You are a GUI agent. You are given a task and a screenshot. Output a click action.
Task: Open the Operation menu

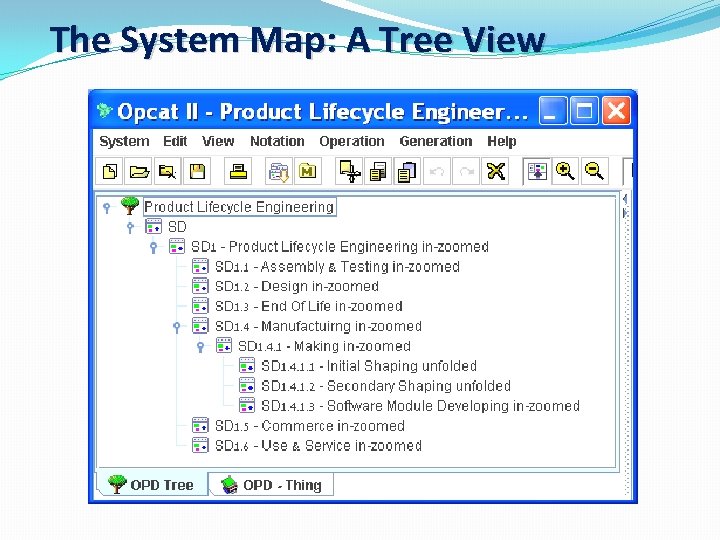point(352,141)
